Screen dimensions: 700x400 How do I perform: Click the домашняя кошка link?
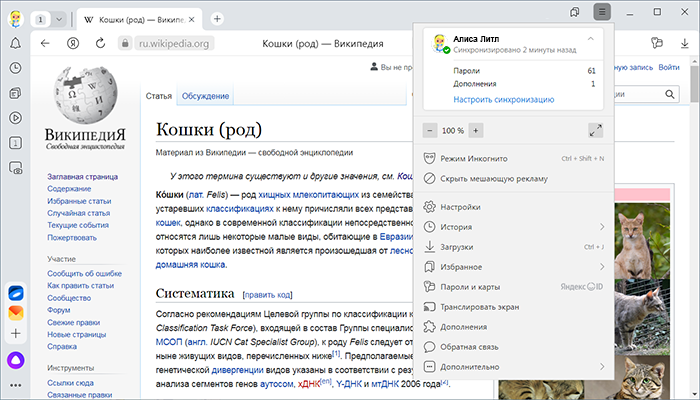(x=190, y=265)
